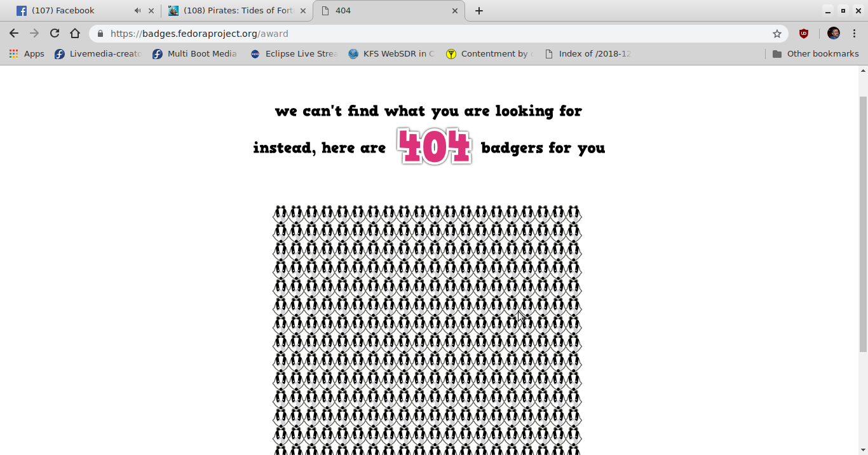Image resolution: width=868 pixels, height=455 pixels.
Task: Open the Chrome profile avatar
Action: click(x=834, y=34)
